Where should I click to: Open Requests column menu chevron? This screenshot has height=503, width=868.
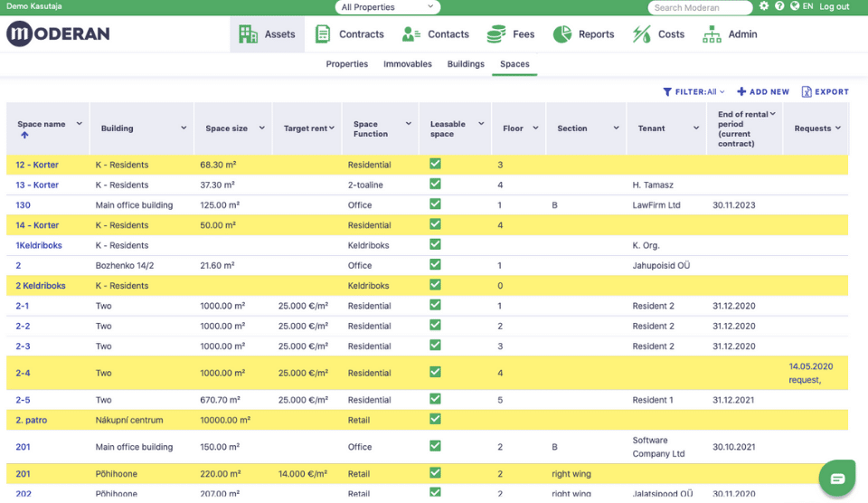[x=838, y=128]
